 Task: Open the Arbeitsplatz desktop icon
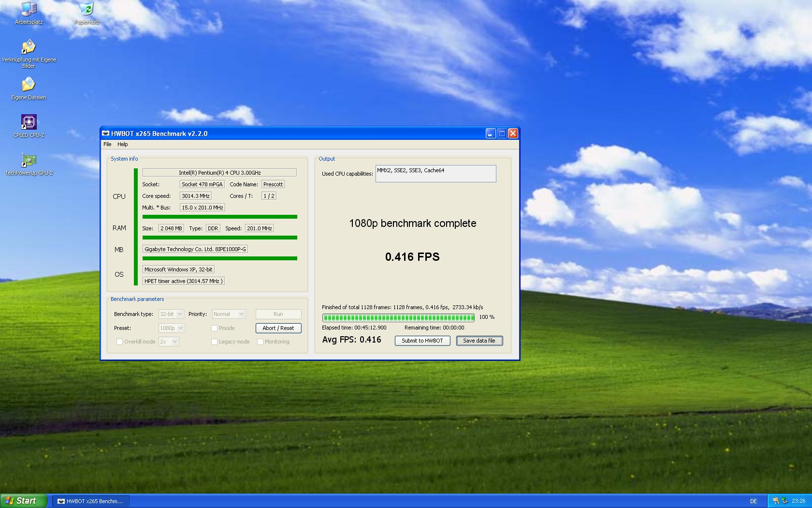tap(29, 14)
